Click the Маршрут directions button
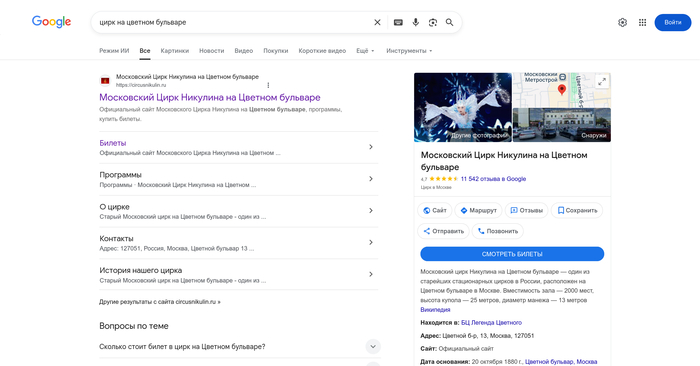Viewport: 700px width, 366px height. (x=478, y=210)
